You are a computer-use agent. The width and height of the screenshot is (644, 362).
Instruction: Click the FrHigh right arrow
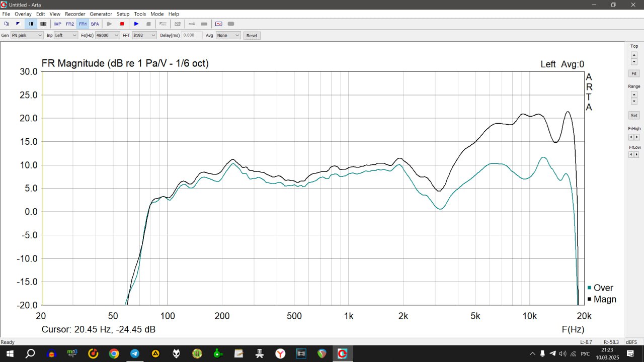coord(637,137)
